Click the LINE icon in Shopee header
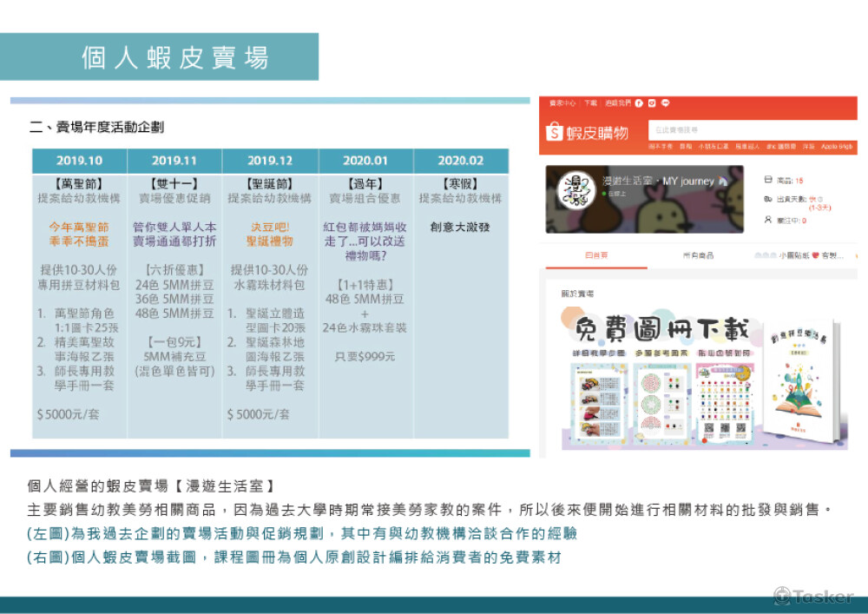868x614 pixels. tap(665, 103)
